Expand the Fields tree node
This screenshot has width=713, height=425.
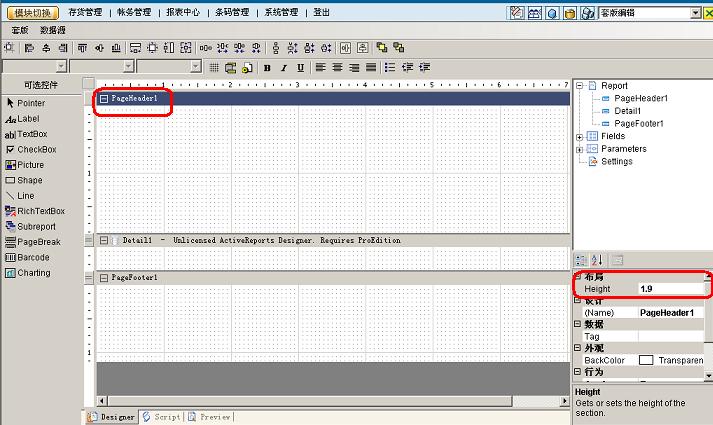click(x=580, y=136)
